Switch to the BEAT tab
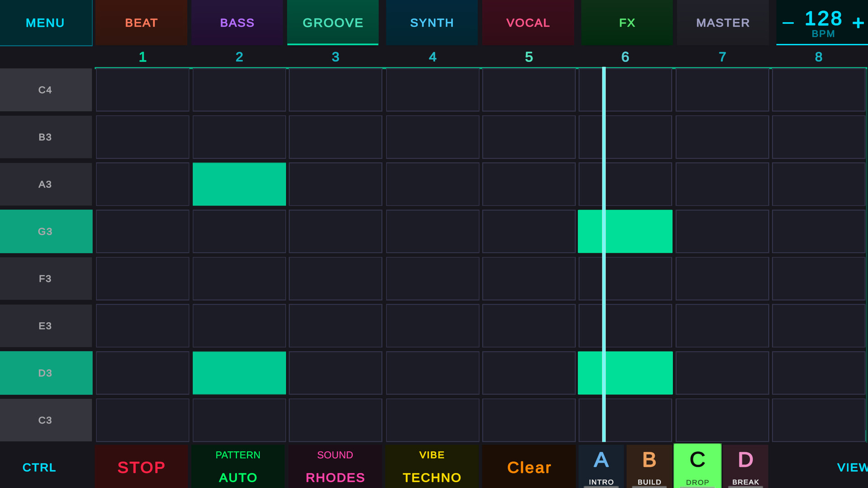This screenshot has width=868, height=488. coord(141,23)
